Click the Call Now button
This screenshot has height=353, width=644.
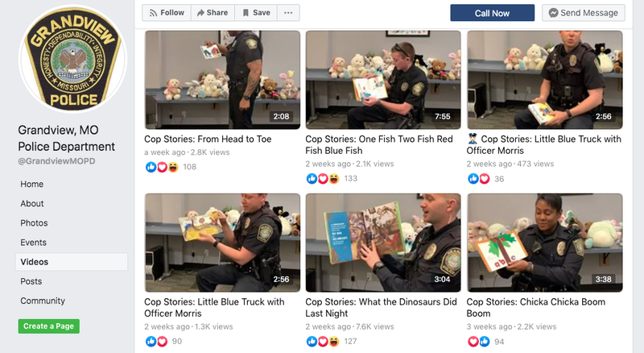493,13
